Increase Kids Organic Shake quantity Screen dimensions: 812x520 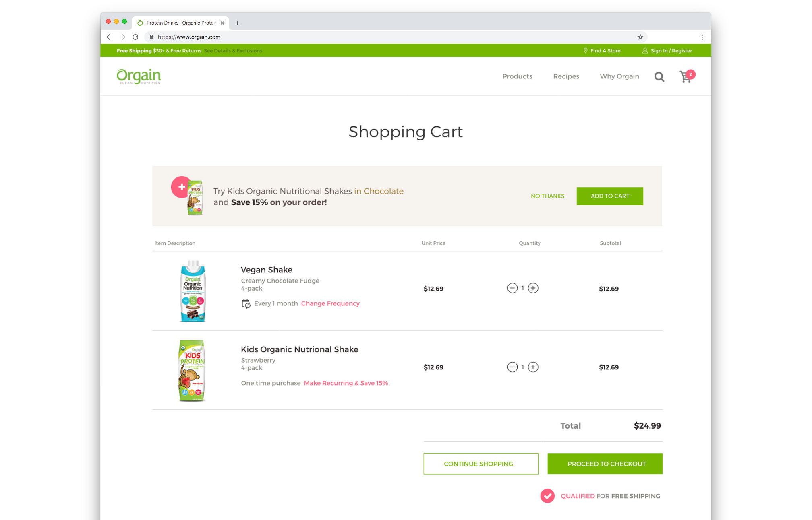pyautogui.click(x=533, y=367)
